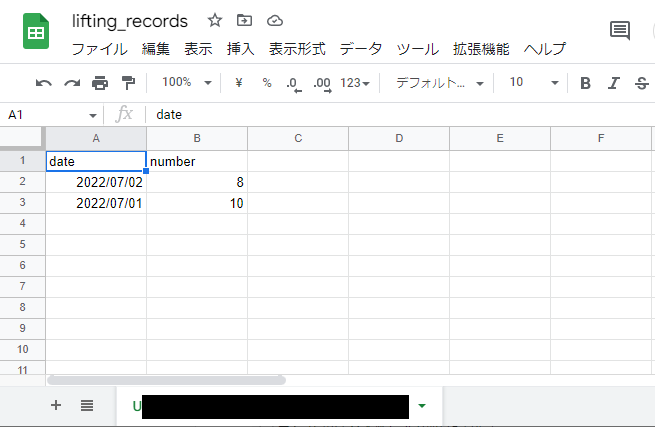Add a new sheet

tap(56, 405)
